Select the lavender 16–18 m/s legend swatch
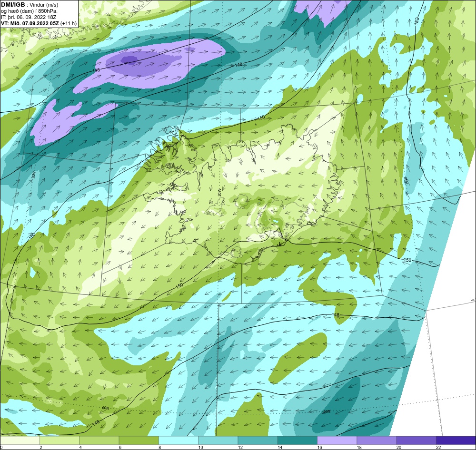The image size is (476, 450). click(x=337, y=440)
